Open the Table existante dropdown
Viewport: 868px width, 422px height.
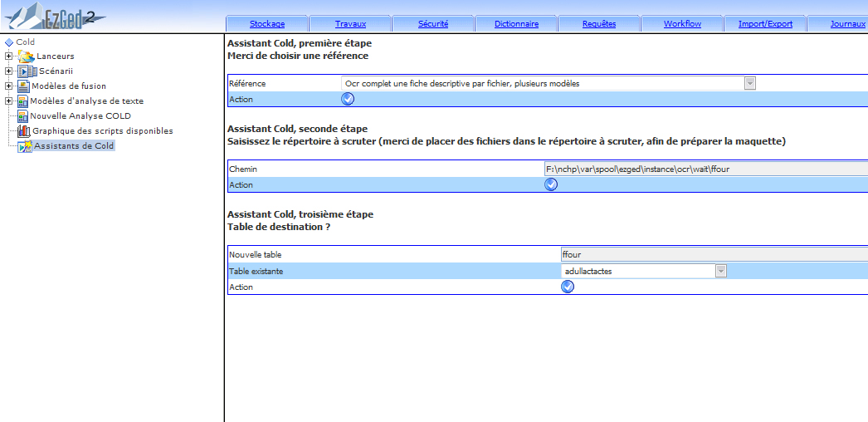(x=720, y=271)
